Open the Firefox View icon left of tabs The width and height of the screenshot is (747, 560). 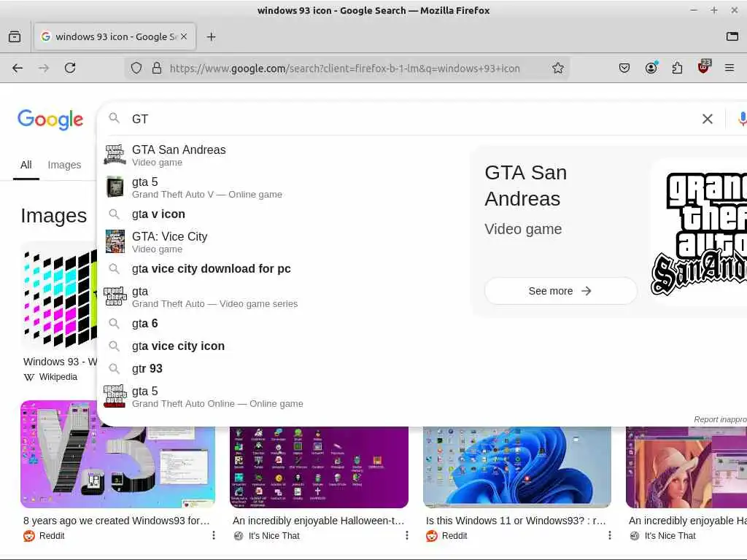click(15, 36)
